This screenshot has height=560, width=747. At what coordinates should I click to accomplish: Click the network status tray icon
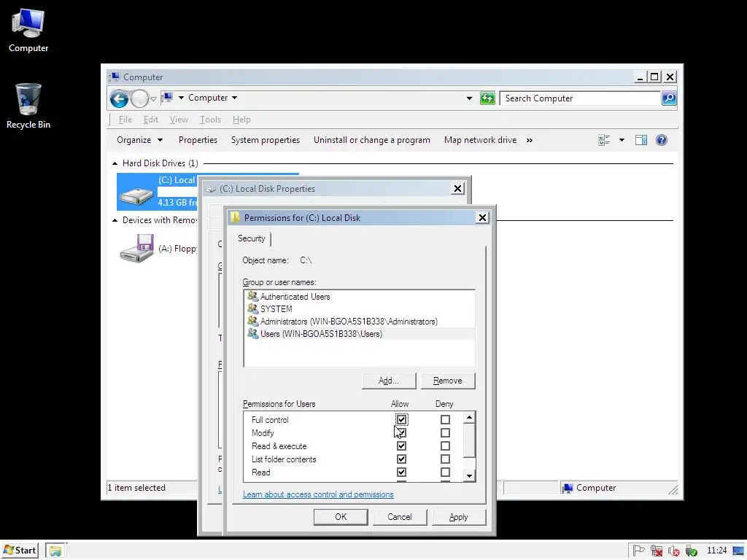[657, 551]
